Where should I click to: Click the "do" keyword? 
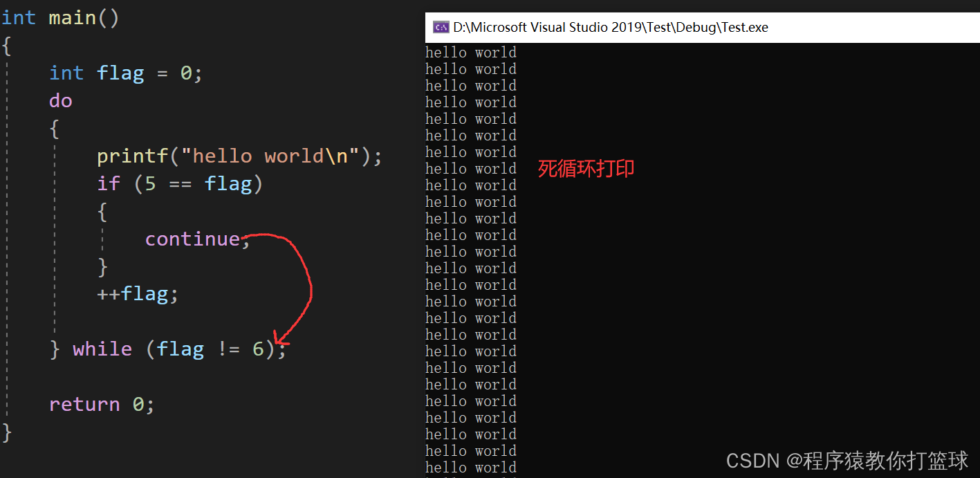coord(61,101)
